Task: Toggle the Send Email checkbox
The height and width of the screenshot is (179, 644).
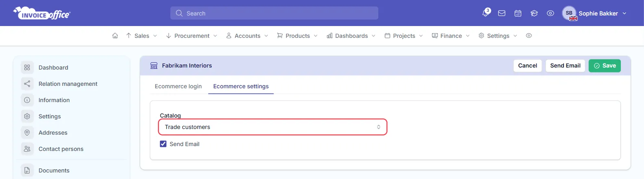Action: [163, 144]
